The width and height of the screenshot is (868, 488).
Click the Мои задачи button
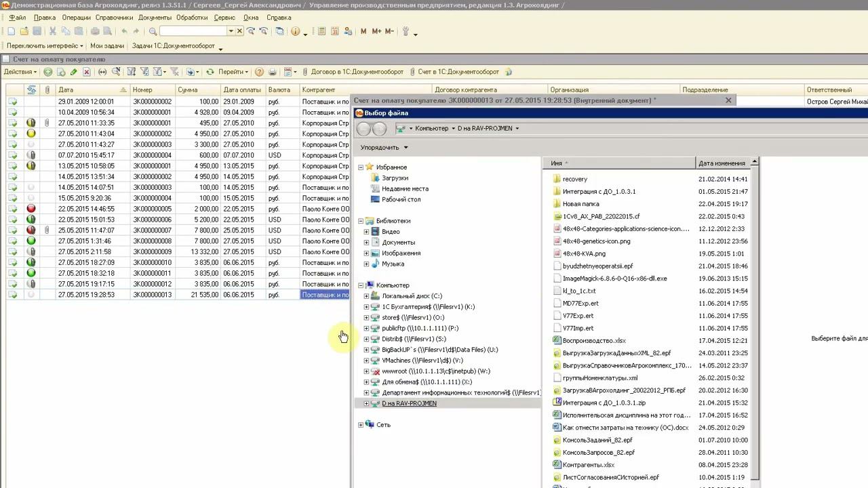click(107, 46)
